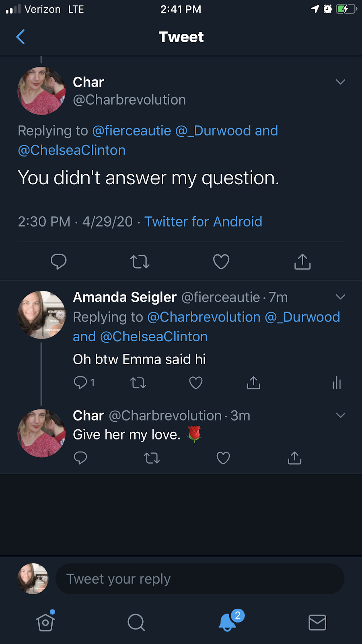Open the Home tab in bottom bar
Image resolution: width=362 pixels, height=644 pixels.
(45, 622)
